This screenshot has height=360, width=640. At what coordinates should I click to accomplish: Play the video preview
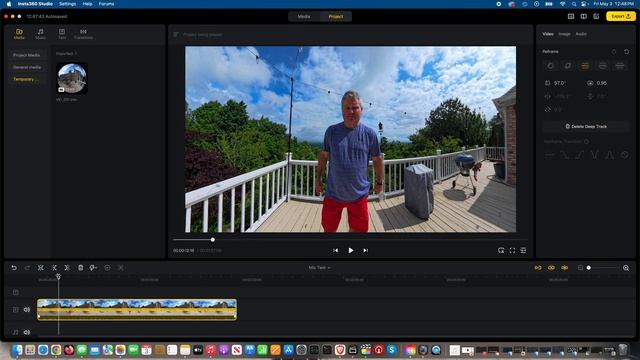351,250
